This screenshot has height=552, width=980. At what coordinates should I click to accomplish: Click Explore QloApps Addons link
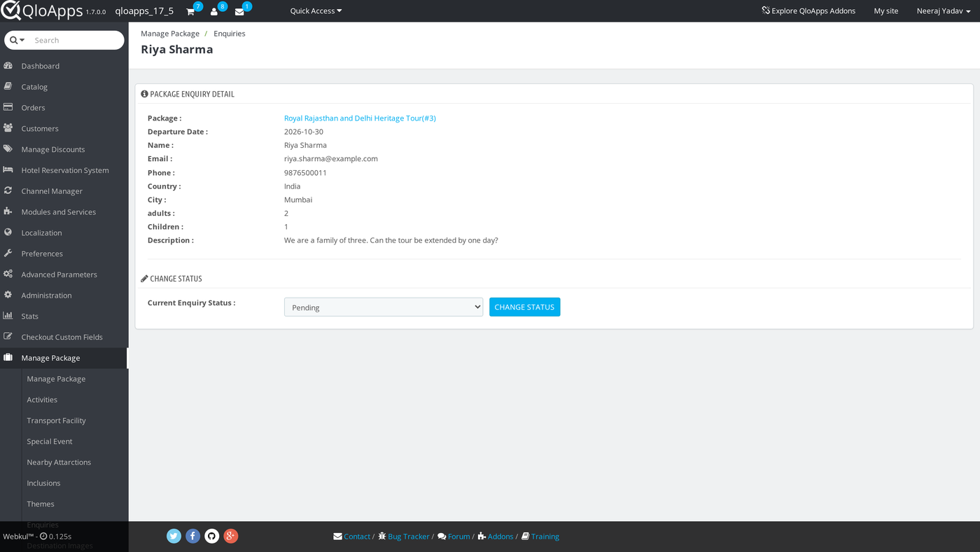click(808, 11)
